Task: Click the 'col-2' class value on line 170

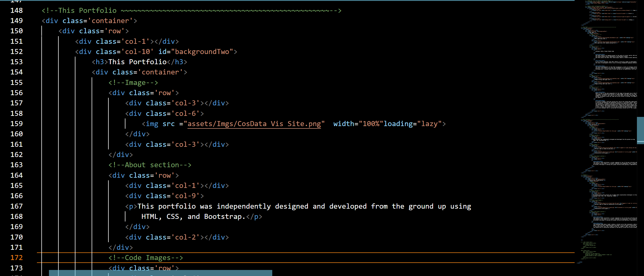Action: [185, 237]
